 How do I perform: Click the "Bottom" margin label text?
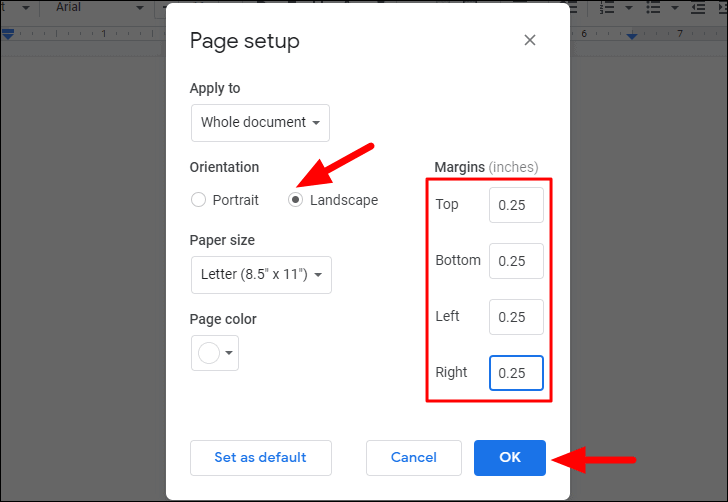point(458,261)
